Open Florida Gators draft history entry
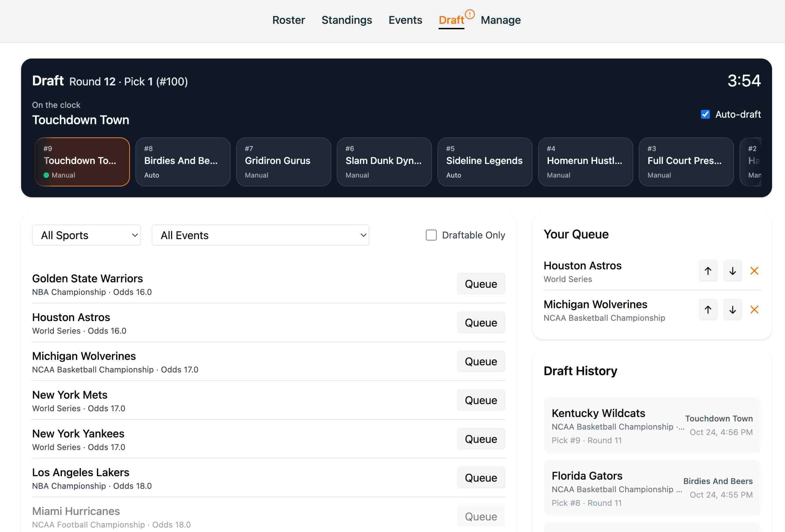 click(652, 488)
